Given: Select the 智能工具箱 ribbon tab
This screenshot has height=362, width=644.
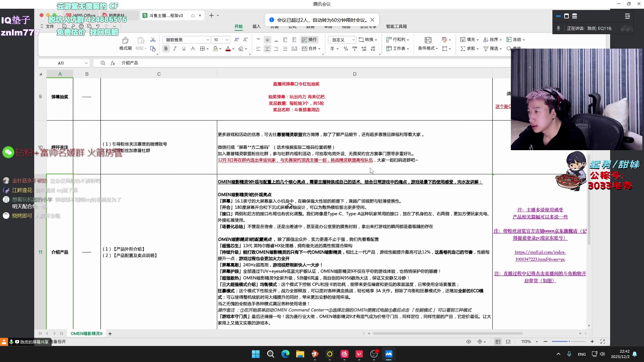Looking at the screenshot, I should click(x=396, y=26).
